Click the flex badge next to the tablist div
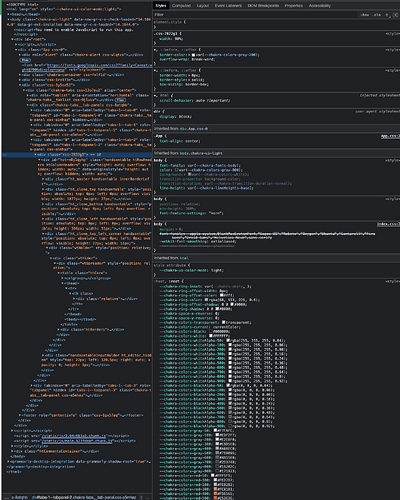400x500 pixels. click(120, 100)
